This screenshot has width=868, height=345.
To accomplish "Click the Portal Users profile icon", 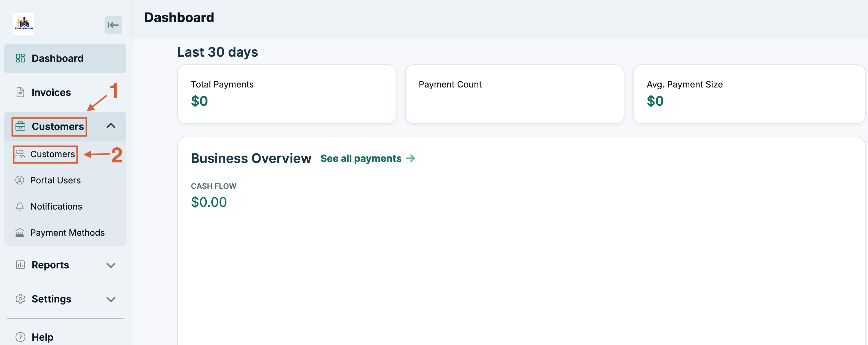I will click(20, 180).
